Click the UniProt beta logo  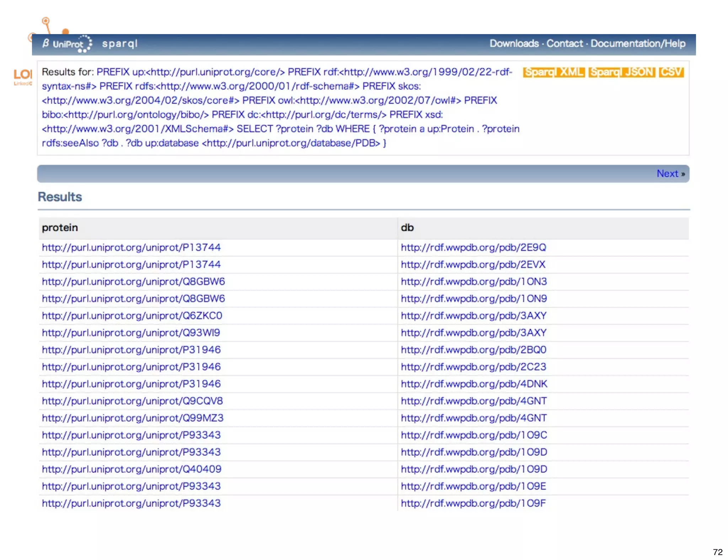click(67, 44)
